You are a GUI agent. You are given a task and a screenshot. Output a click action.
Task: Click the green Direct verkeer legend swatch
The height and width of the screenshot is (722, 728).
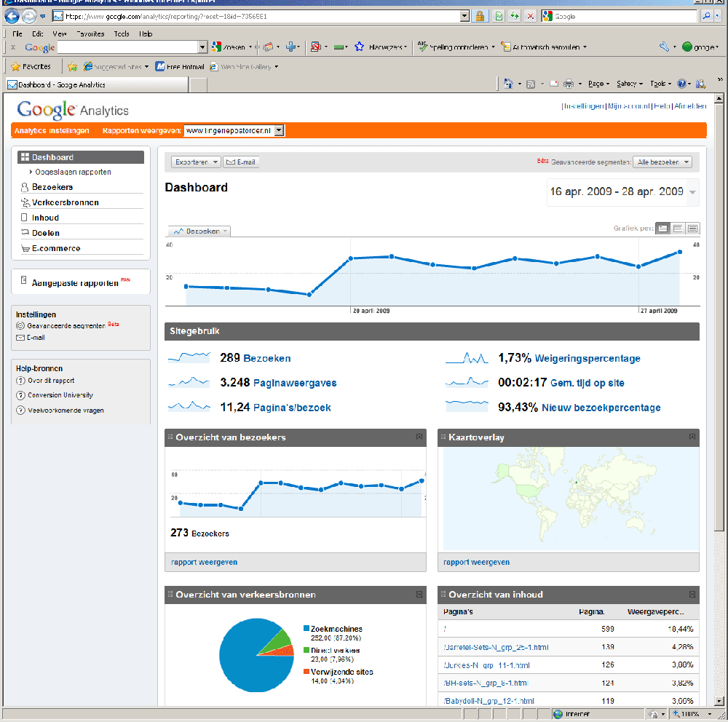click(x=306, y=650)
